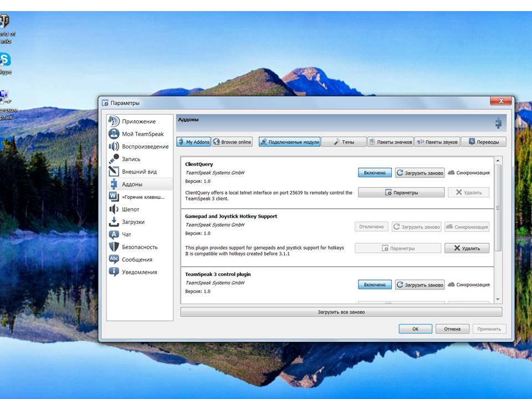Image resolution: width=532 pixels, height=399 pixels.
Task: Select the Пакеты звуков tab
Action: 437,142
